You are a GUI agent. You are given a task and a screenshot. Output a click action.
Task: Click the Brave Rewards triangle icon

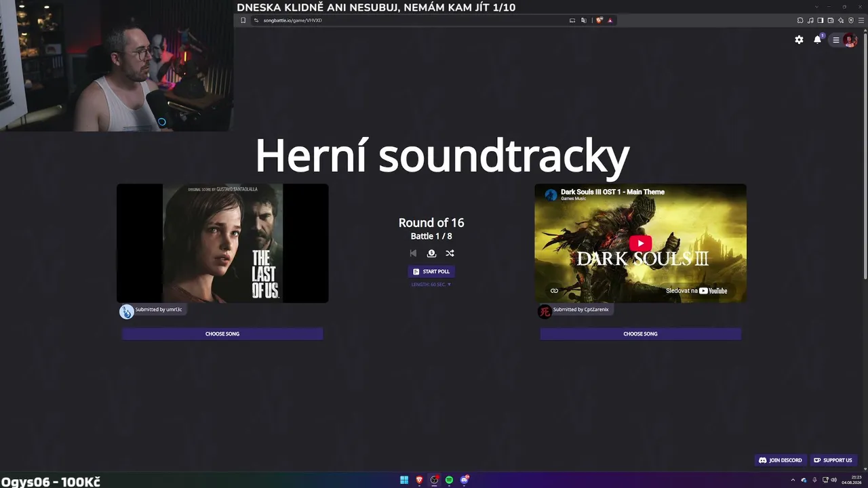click(610, 20)
